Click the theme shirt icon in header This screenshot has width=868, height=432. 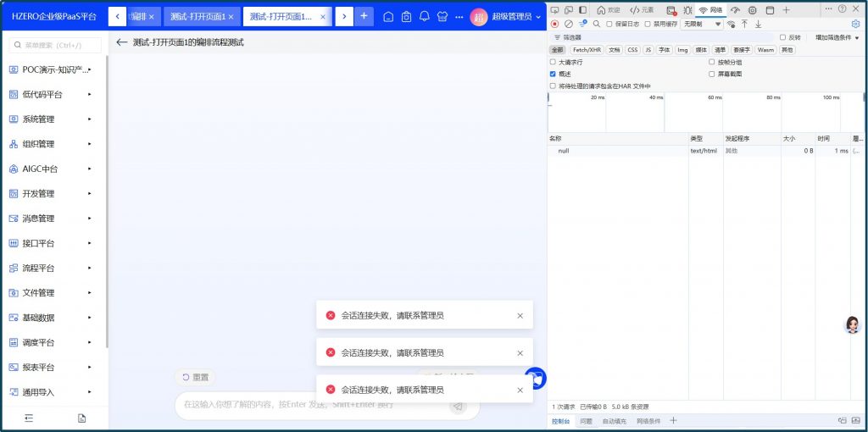(x=442, y=16)
